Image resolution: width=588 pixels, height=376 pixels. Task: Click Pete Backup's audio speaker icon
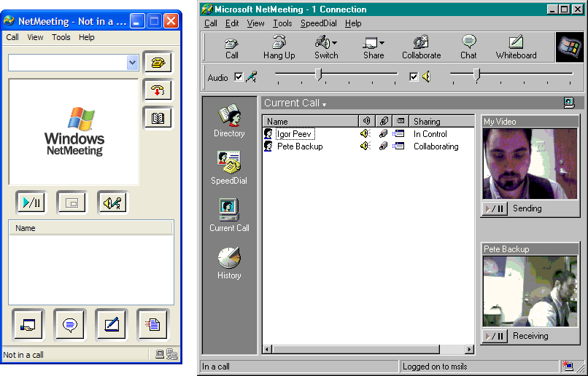point(365,146)
